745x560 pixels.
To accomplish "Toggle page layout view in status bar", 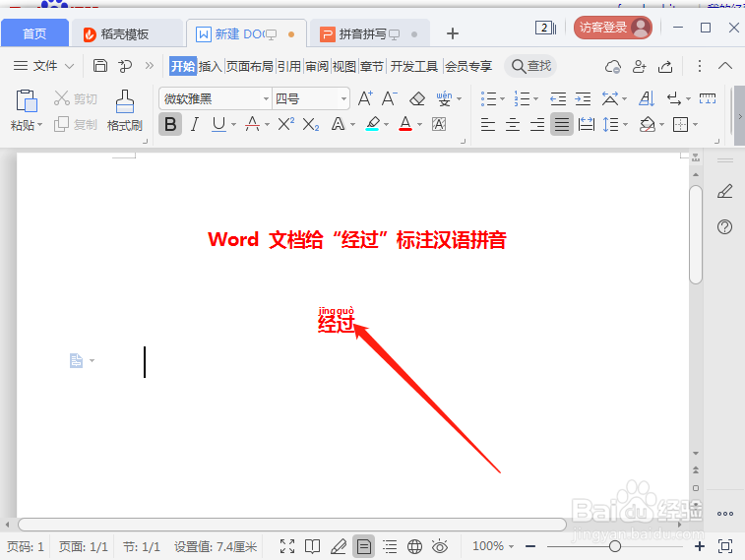I will [x=364, y=546].
